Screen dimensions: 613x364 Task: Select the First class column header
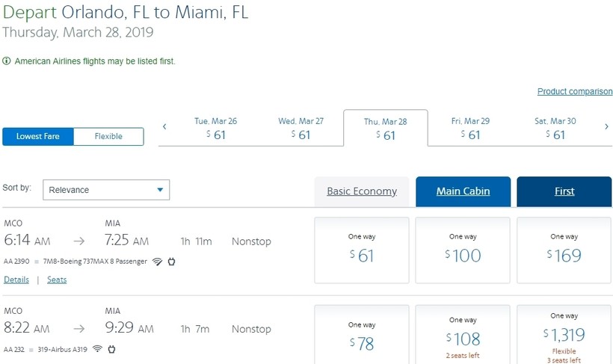point(564,191)
